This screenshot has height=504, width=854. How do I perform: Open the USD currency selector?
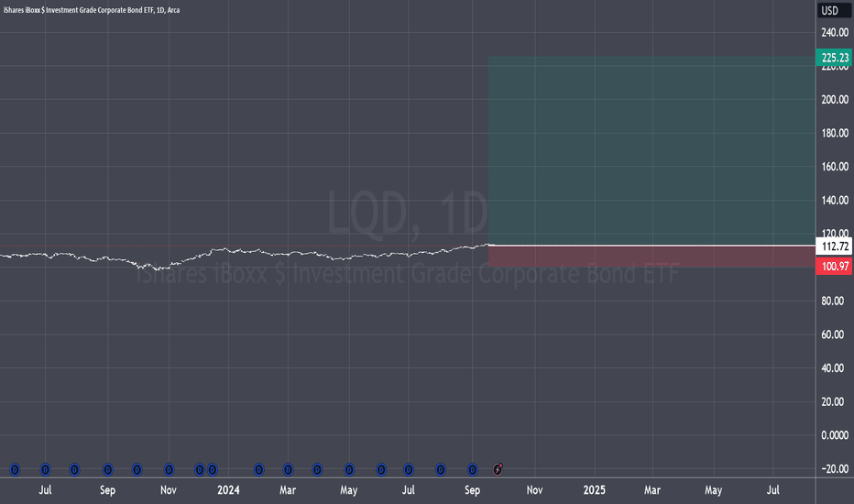tap(834, 10)
